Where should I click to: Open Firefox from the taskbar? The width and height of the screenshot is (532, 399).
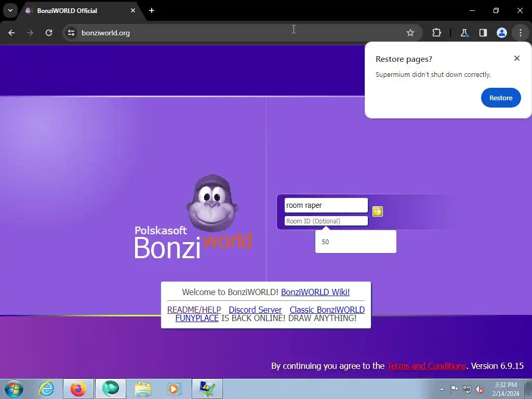[78, 389]
